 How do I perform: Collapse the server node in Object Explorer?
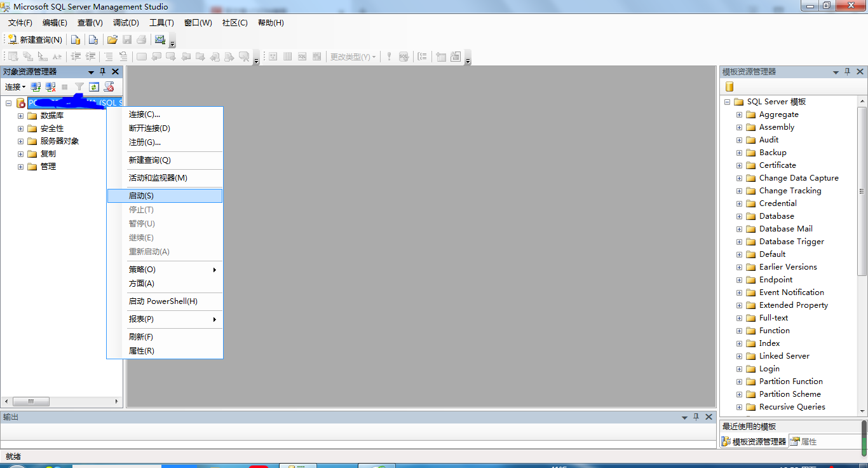(x=9, y=103)
